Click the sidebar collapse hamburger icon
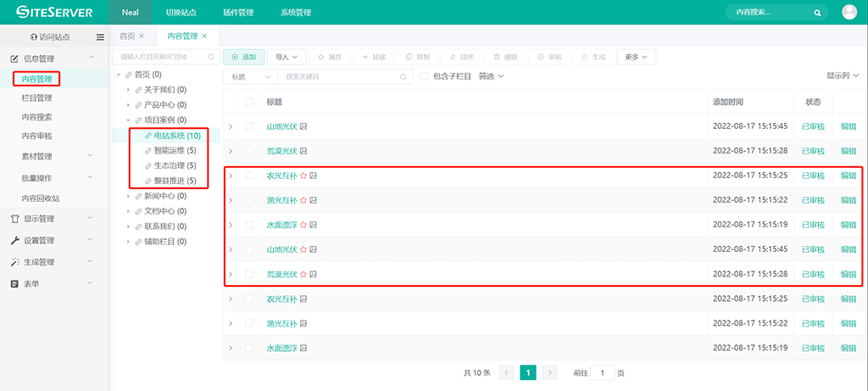The image size is (868, 391). tap(100, 37)
